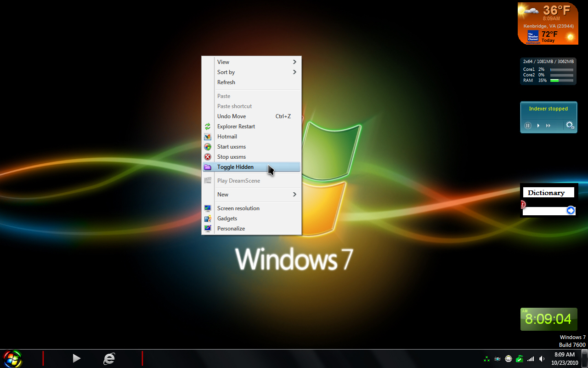This screenshot has width=588, height=368.
Task: Click the Explorer Restart text label
Action: pyautogui.click(x=236, y=126)
